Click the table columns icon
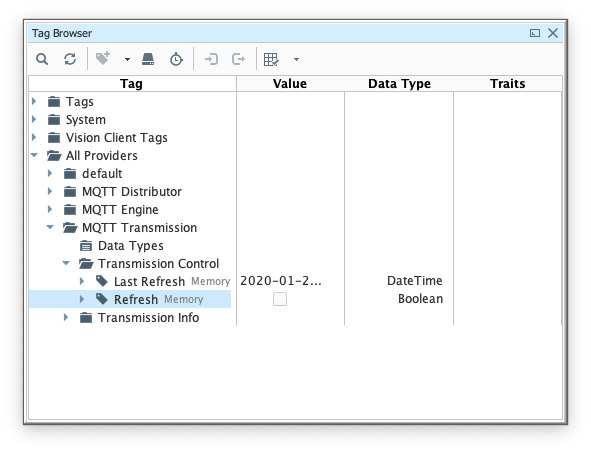 tap(271, 59)
